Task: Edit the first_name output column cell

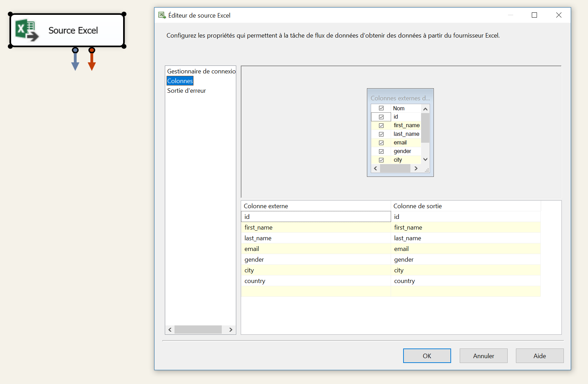Action: pyautogui.click(x=466, y=228)
